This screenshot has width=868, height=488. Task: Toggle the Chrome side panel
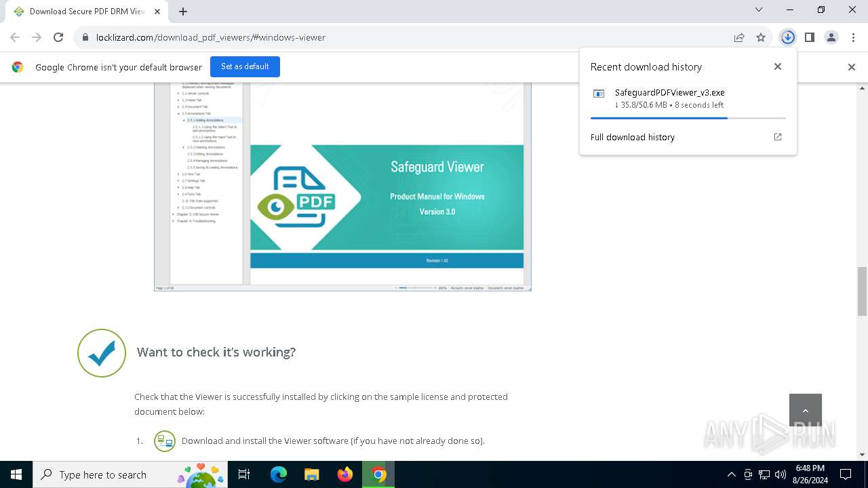809,37
